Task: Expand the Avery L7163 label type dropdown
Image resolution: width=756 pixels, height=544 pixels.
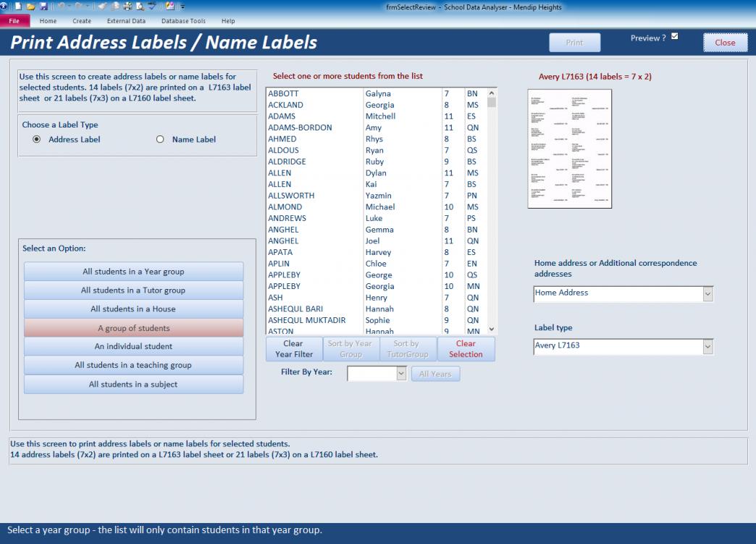Action: (707, 346)
